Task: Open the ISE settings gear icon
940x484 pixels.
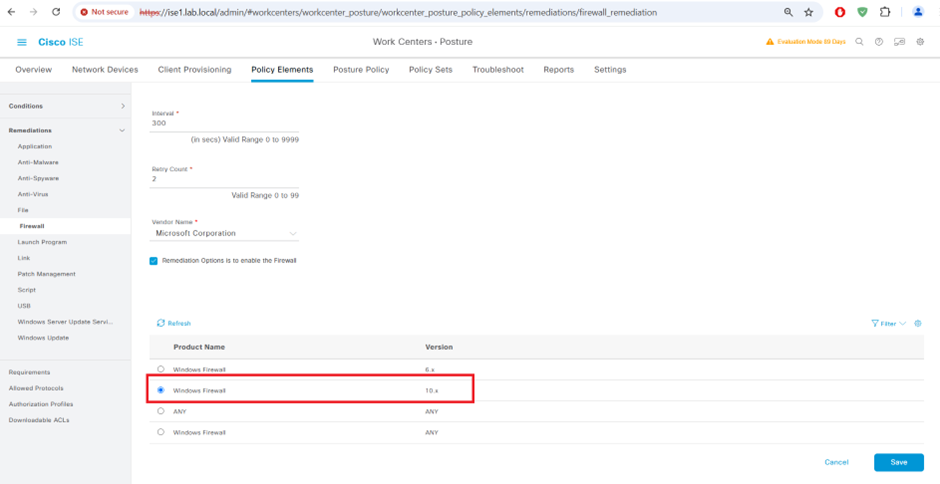Action: tap(920, 42)
